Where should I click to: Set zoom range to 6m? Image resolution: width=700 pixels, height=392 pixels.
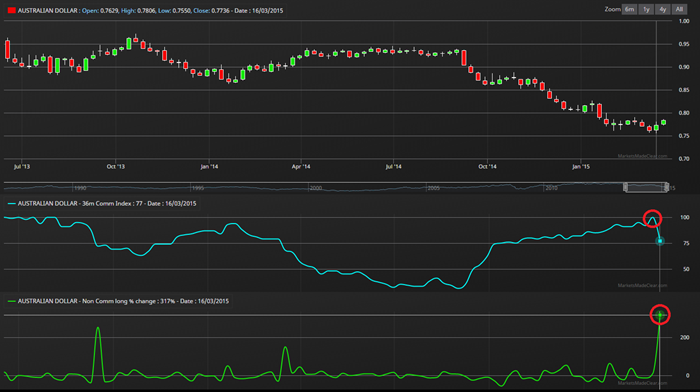point(629,9)
